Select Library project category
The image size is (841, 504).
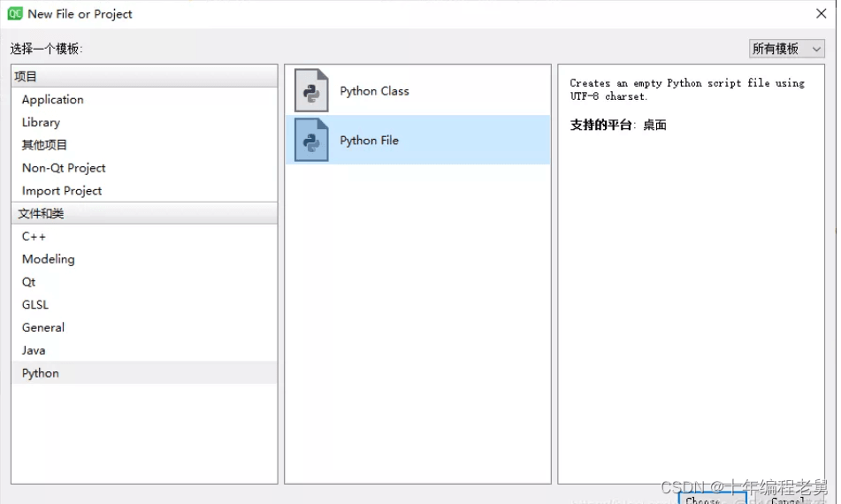pyautogui.click(x=144, y=122)
